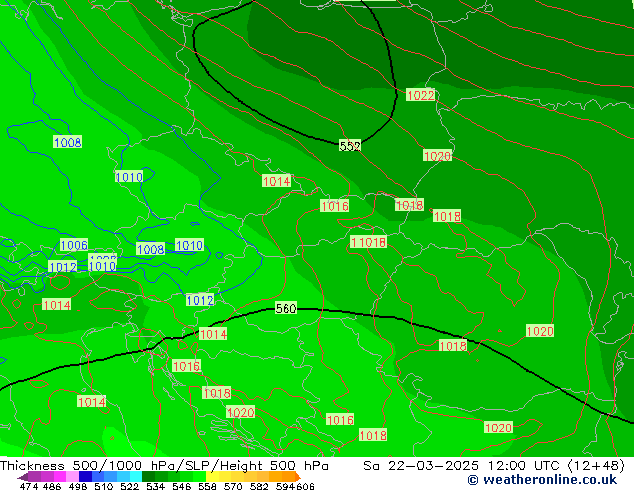Image resolution: width=634 pixels, height=490 pixels.
Task: Click the 560 height contour label
Action: coord(286,308)
